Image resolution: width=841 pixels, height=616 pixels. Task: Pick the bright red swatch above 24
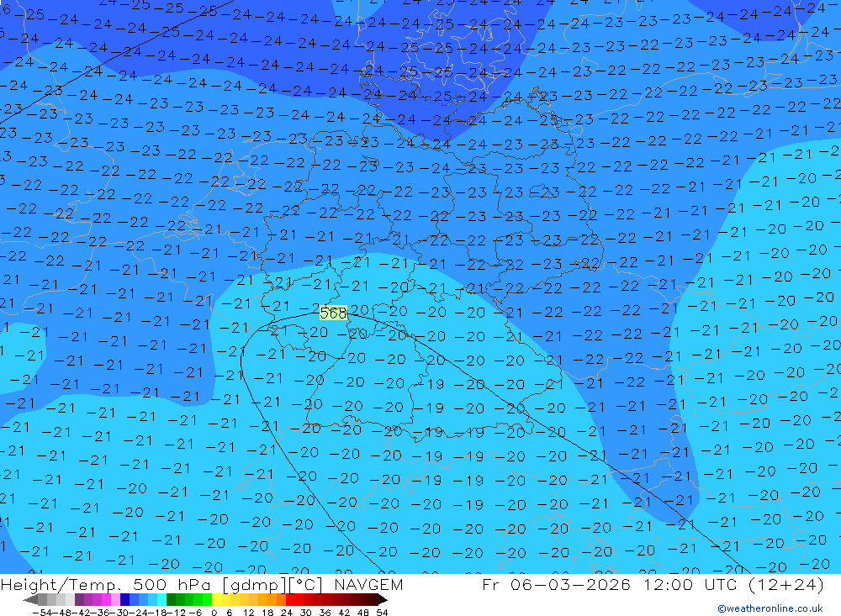(290, 600)
